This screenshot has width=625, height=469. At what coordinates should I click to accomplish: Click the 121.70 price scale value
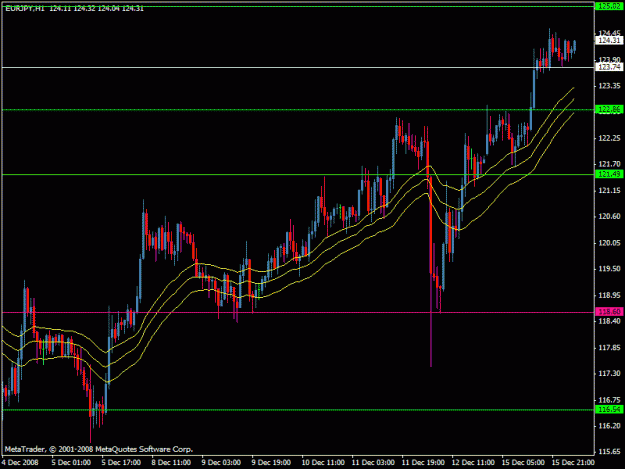pyautogui.click(x=609, y=164)
